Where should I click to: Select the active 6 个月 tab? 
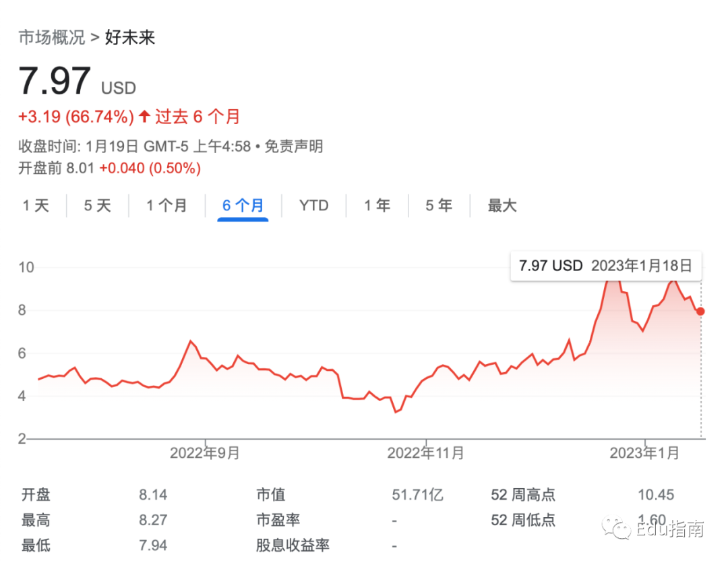[243, 206]
